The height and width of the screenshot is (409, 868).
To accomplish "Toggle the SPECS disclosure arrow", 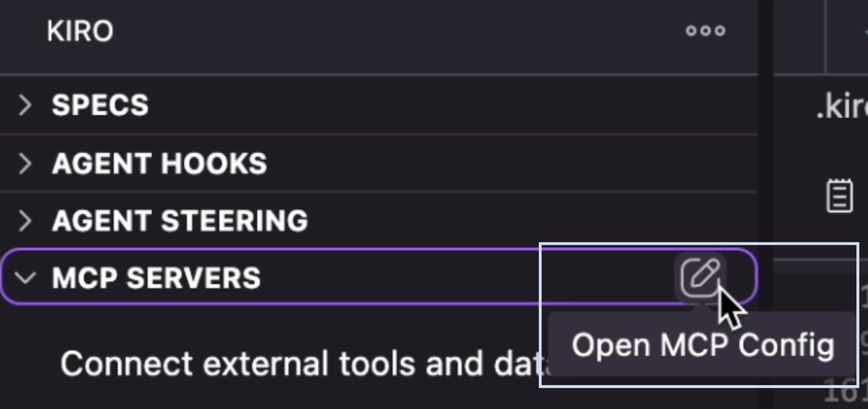I will click(x=26, y=105).
